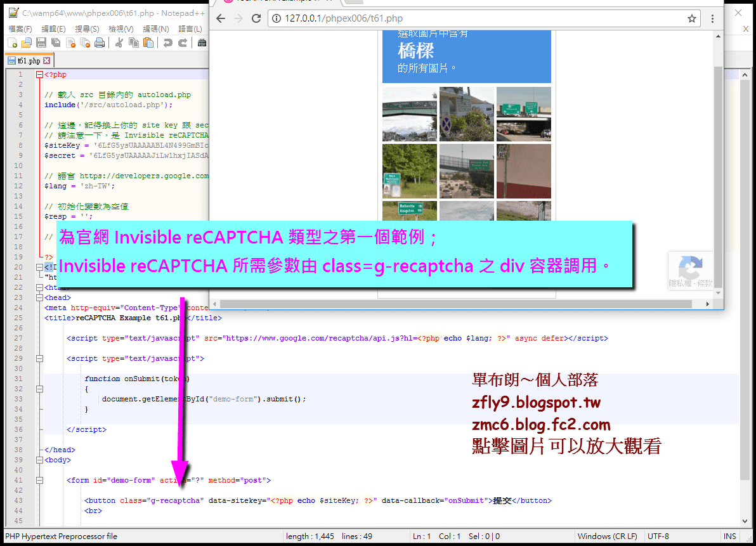Select captcha tile showing highway traffic under bridge

click(x=467, y=171)
